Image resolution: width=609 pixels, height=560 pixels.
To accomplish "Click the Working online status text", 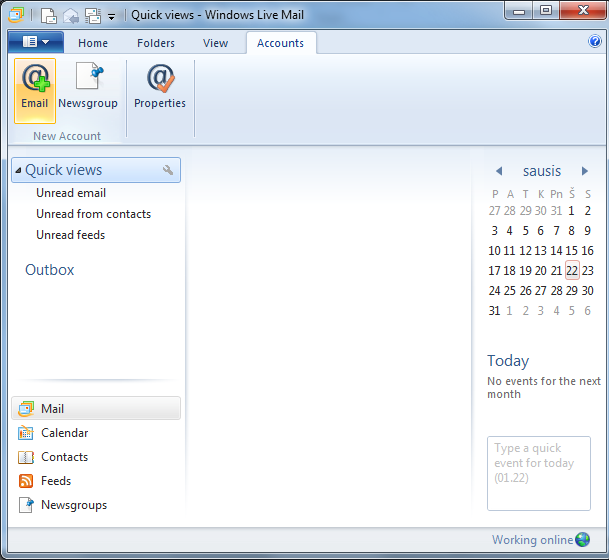I will (x=532, y=540).
